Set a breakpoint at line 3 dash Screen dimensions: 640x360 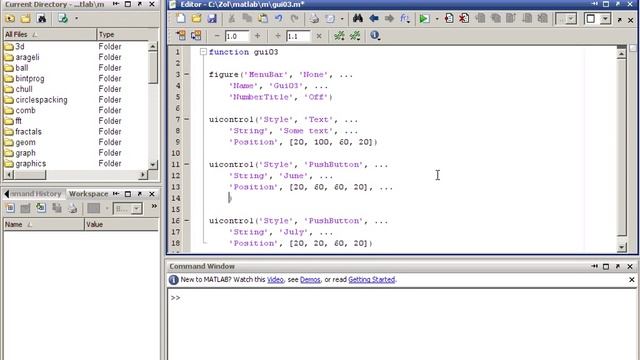[x=187, y=74]
